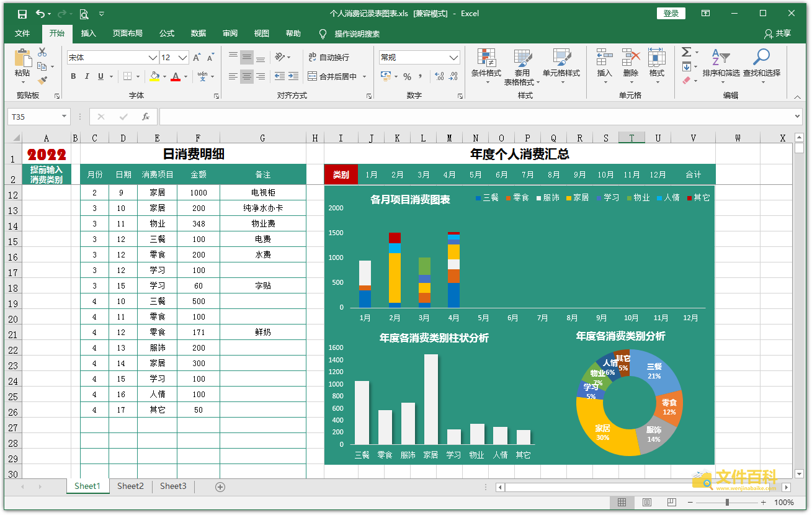
Task: Select column T header
Action: pos(631,138)
